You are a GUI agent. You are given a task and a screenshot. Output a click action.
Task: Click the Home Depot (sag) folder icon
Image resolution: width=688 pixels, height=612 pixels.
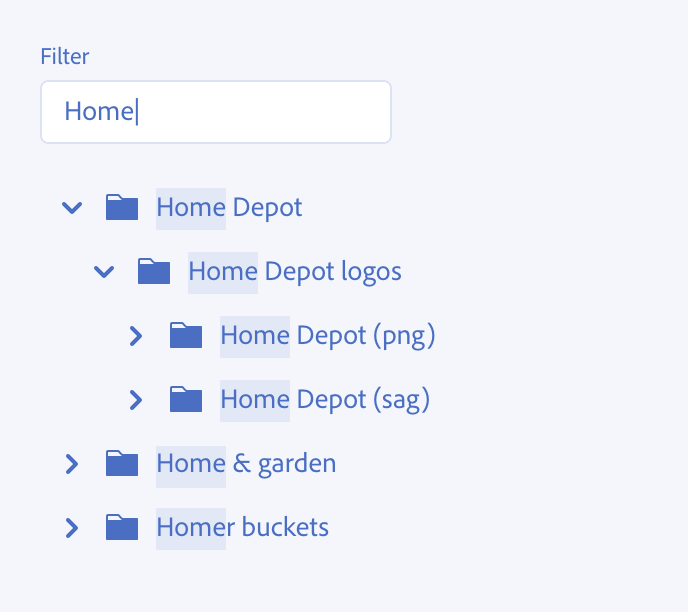point(186,400)
